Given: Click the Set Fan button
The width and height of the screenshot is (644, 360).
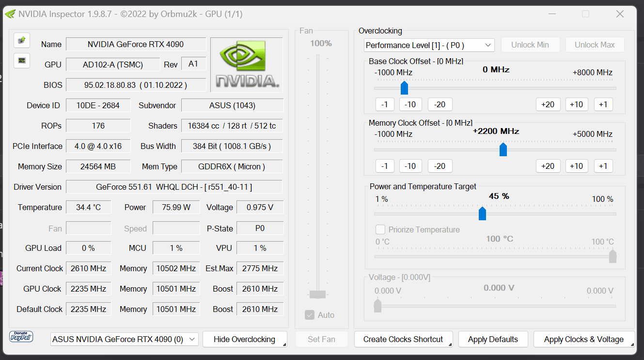Looking at the screenshot, I should 321,339.
